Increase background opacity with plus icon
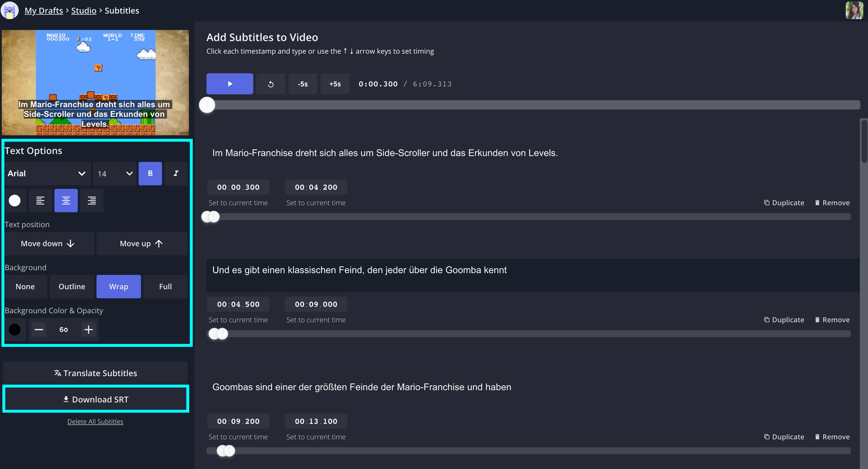 click(x=89, y=330)
